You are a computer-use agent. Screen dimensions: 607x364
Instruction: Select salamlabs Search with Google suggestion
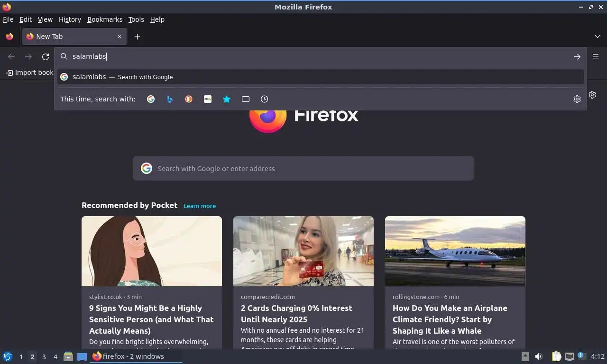click(x=321, y=77)
